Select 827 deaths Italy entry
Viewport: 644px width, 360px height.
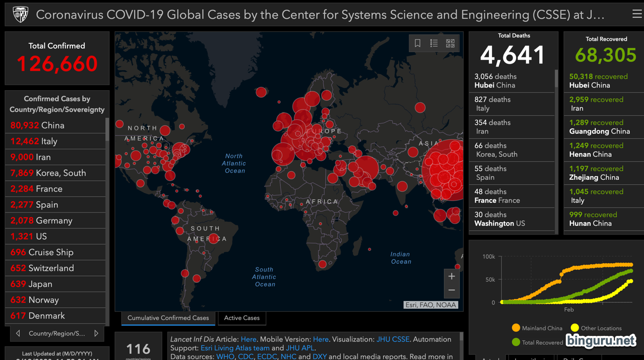512,104
